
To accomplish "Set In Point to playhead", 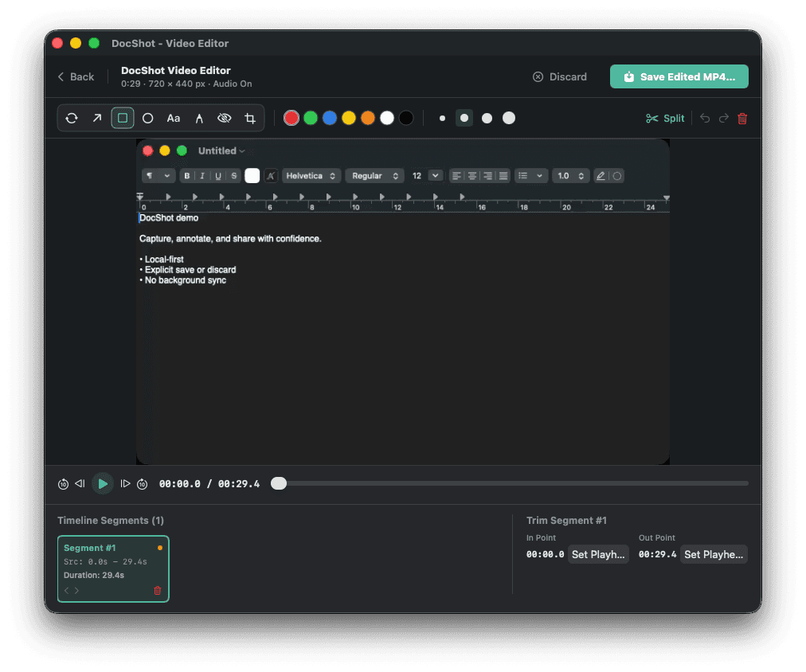I will tap(598, 554).
